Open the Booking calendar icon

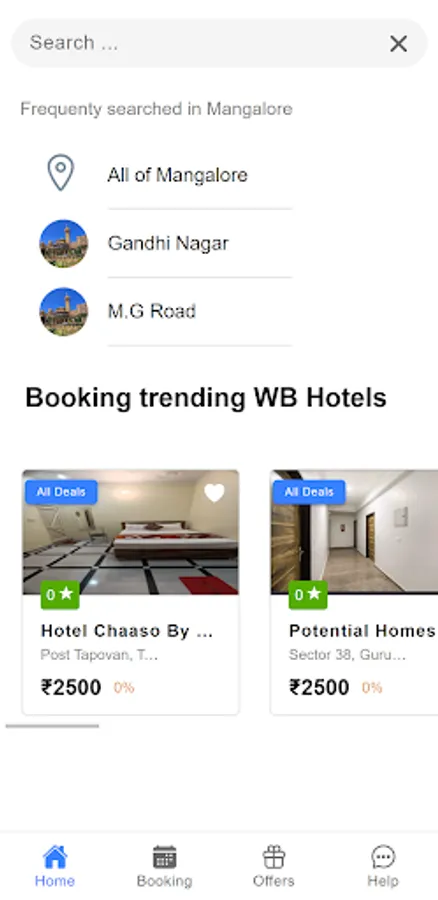(164, 857)
